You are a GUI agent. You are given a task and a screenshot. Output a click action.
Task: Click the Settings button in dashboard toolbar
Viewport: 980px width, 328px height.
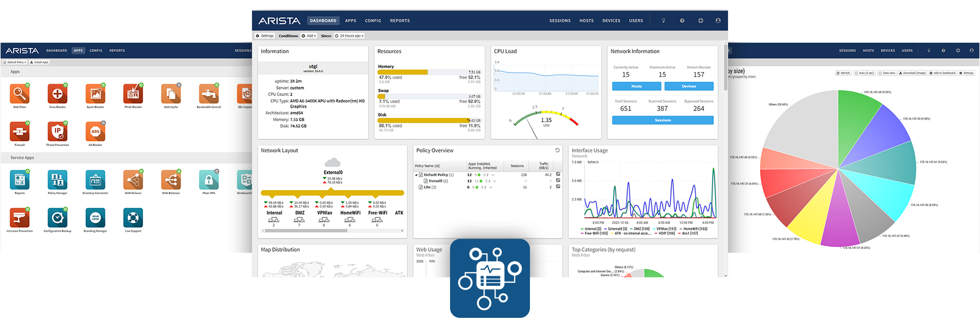pos(265,36)
